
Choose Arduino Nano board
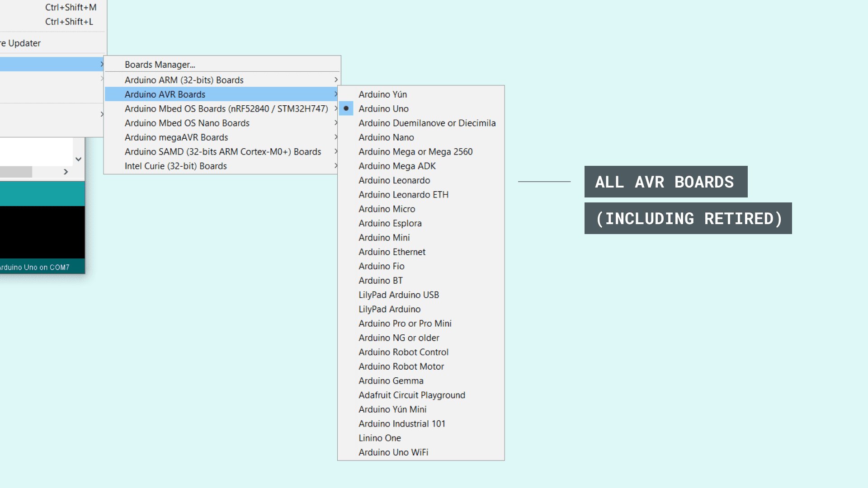point(386,137)
